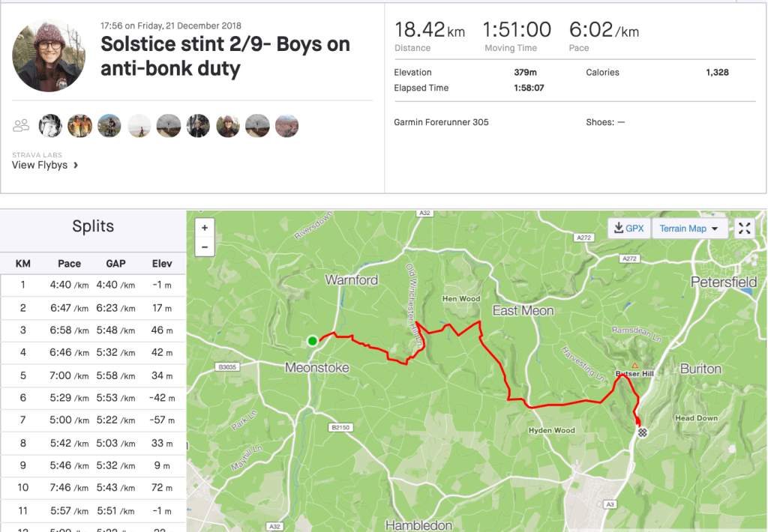Click the Butser Hill peak triangle marker

coord(634,366)
